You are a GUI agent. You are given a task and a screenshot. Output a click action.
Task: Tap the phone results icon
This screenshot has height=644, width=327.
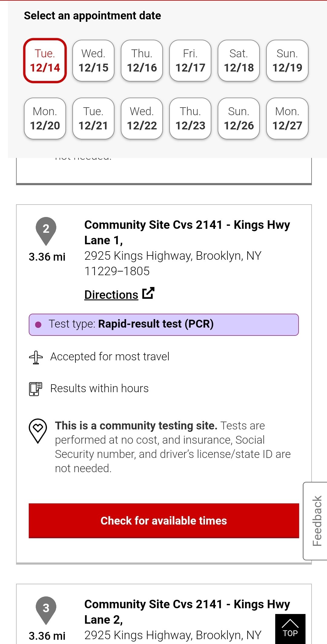pos(35,389)
